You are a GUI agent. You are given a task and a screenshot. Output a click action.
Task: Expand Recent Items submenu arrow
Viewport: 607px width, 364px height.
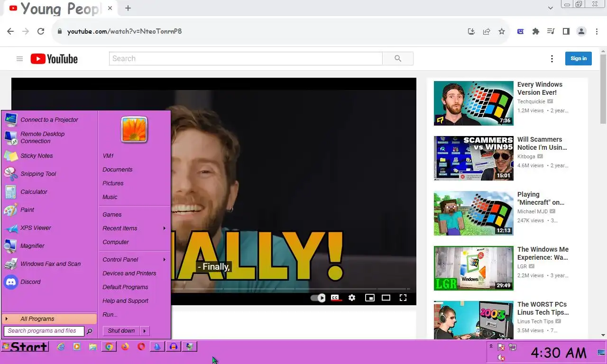(165, 228)
